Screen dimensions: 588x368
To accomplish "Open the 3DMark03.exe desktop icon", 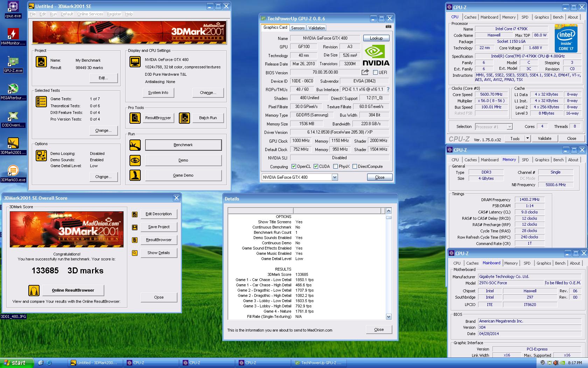I will (x=13, y=174).
